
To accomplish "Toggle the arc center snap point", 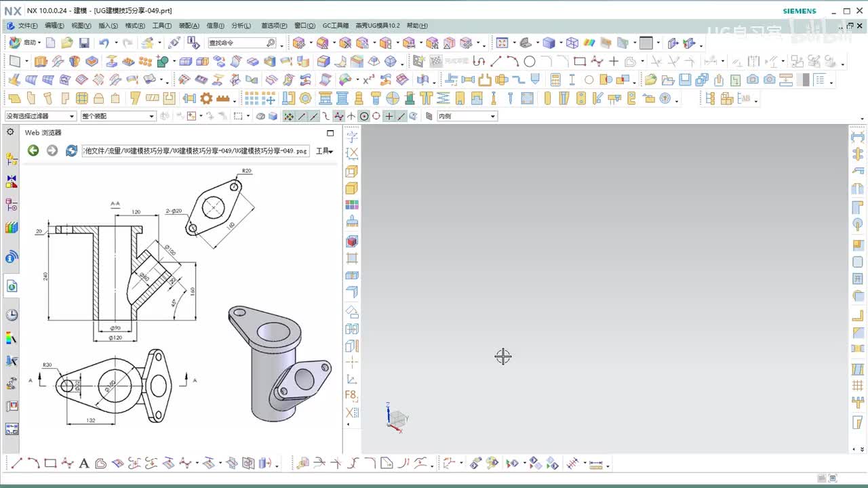I will click(x=364, y=116).
